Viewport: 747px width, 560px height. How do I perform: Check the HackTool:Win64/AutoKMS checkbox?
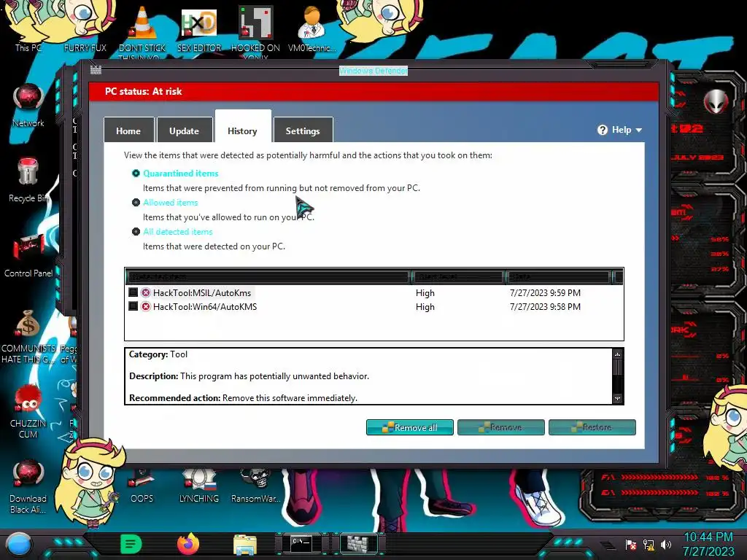point(133,306)
